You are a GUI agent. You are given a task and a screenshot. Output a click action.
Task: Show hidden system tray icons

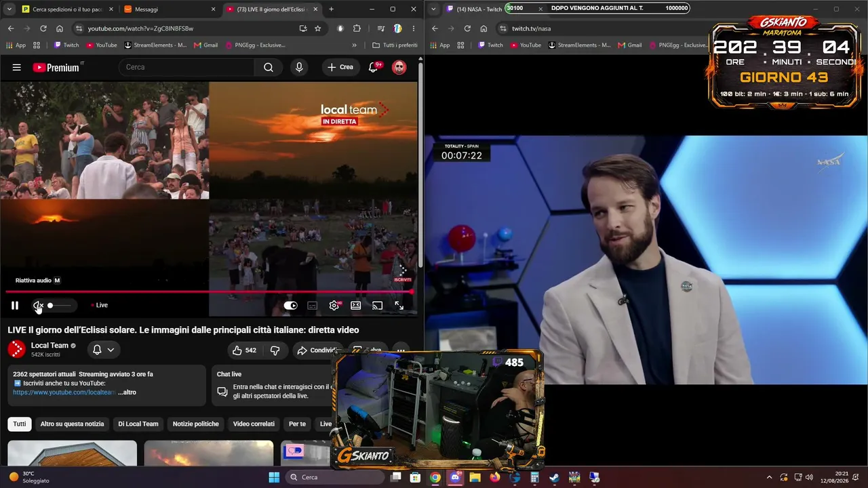click(769, 477)
